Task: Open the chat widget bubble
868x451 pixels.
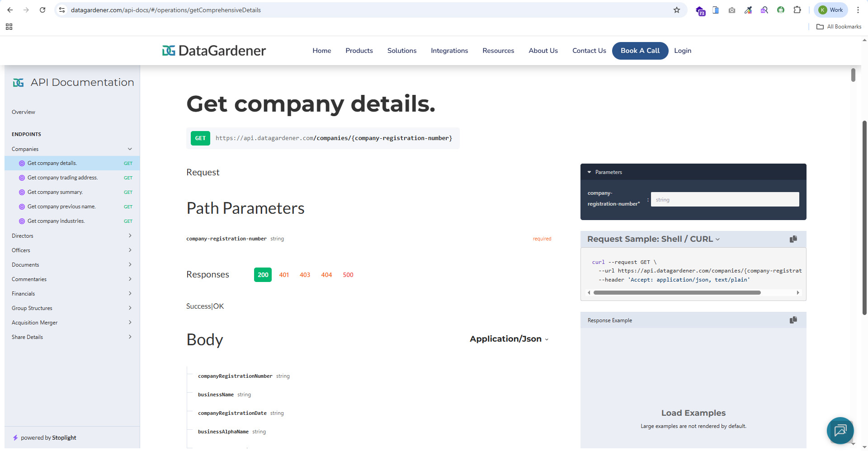Action: pyautogui.click(x=840, y=430)
